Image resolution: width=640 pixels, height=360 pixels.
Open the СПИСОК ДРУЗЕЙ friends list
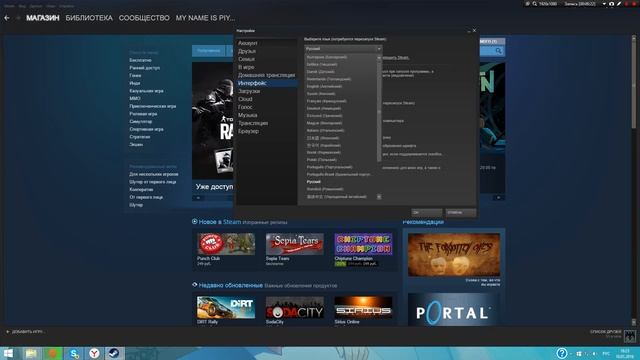pyautogui.click(x=606, y=332)
